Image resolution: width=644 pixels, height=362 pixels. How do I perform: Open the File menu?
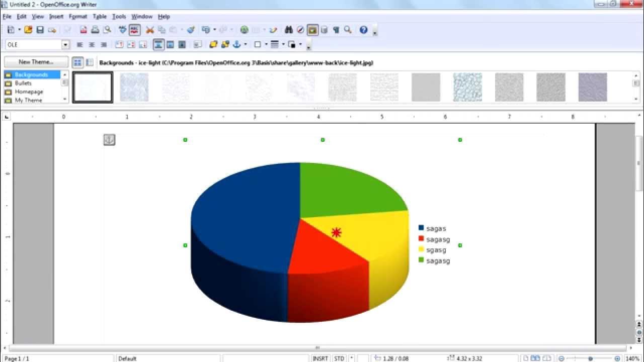(x=7, y=17)
